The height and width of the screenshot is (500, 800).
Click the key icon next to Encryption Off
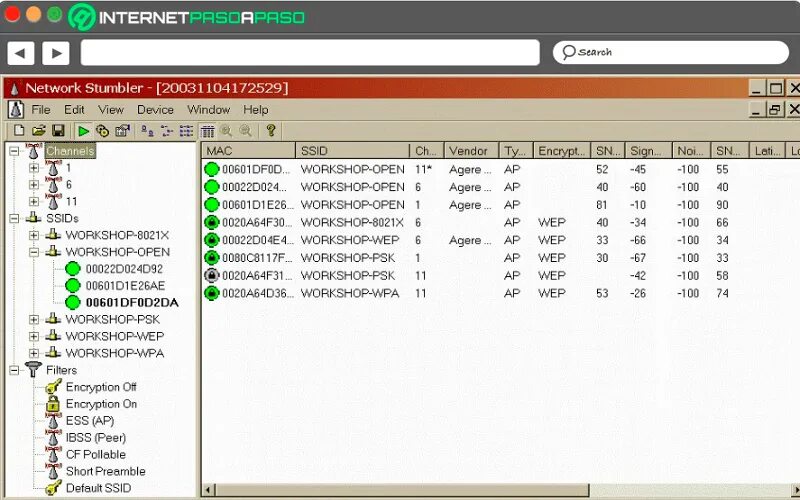tap(53, 387)
